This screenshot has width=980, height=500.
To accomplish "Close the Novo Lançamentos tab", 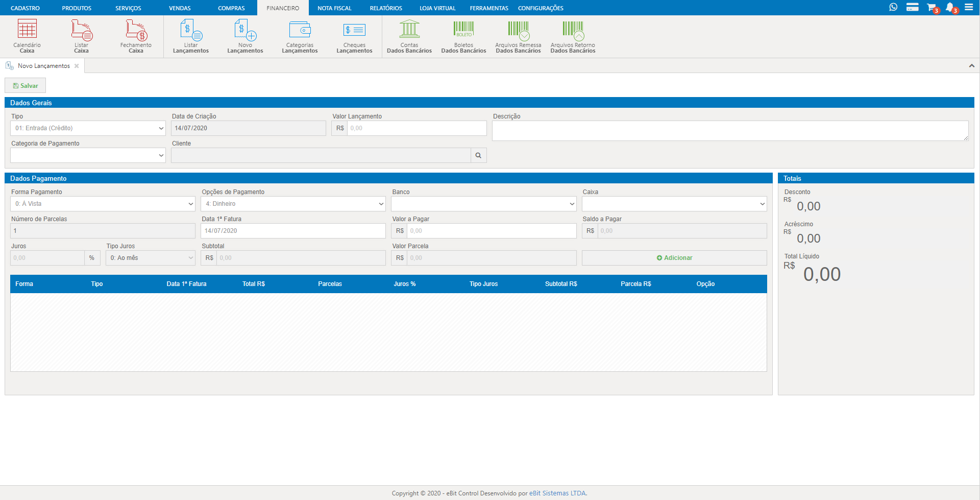I will [77, 66].
